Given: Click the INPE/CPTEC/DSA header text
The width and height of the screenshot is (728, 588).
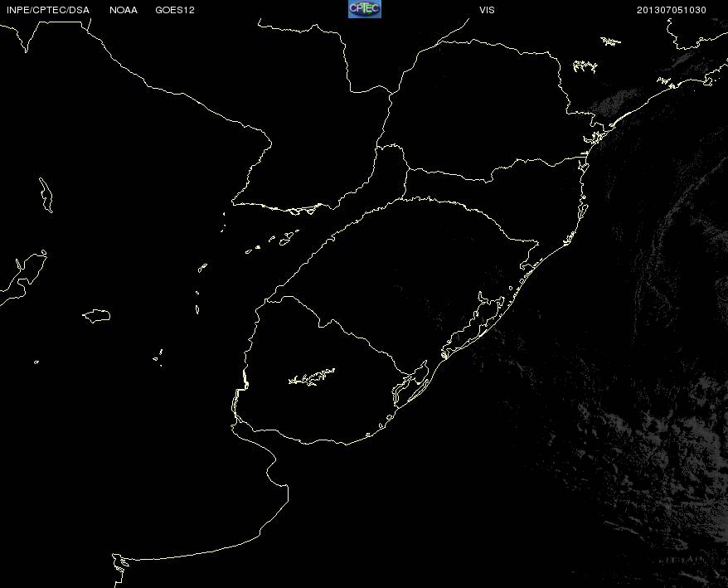Looking at the screenshot, I should pos(48,10).
